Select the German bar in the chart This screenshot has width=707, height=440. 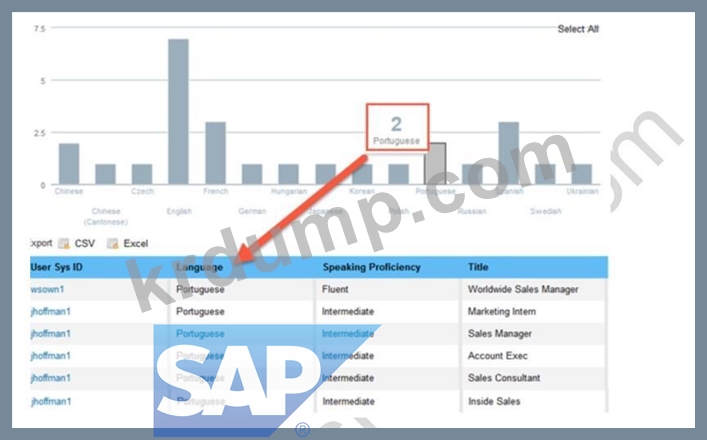click(x=252, y=174)
